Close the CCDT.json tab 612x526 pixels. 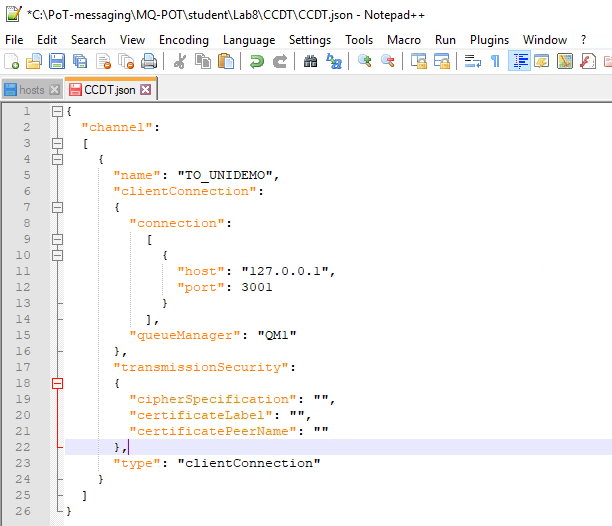click(146, 90)
